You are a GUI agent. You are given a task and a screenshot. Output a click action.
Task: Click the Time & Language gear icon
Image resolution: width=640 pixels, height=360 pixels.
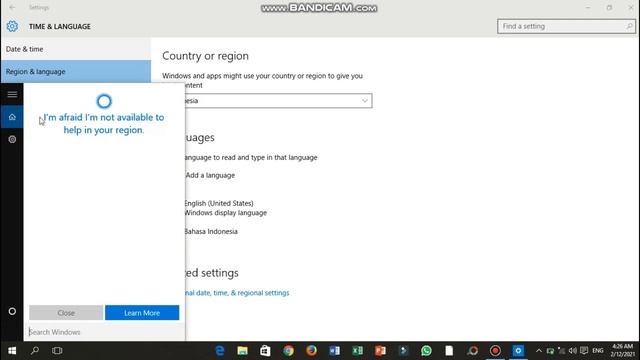click(x=12, y=26)
